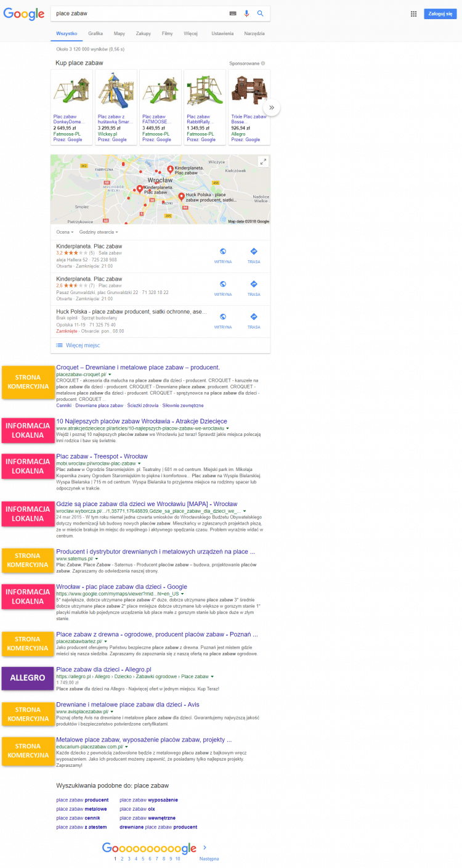This screenshot has height=868, width=462.
Task: Open Drewniane i metalowe place zabaw - Avis result
Action: (128, 704)
